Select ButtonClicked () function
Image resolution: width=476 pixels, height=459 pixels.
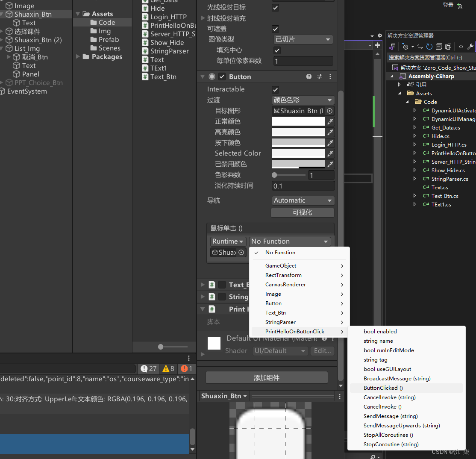(406, 388)
